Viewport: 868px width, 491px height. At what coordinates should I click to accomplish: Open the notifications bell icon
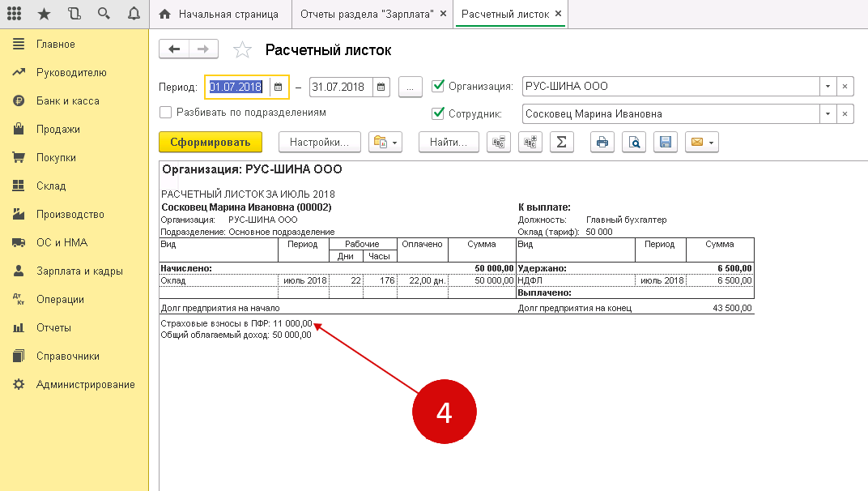coord(134,14)
